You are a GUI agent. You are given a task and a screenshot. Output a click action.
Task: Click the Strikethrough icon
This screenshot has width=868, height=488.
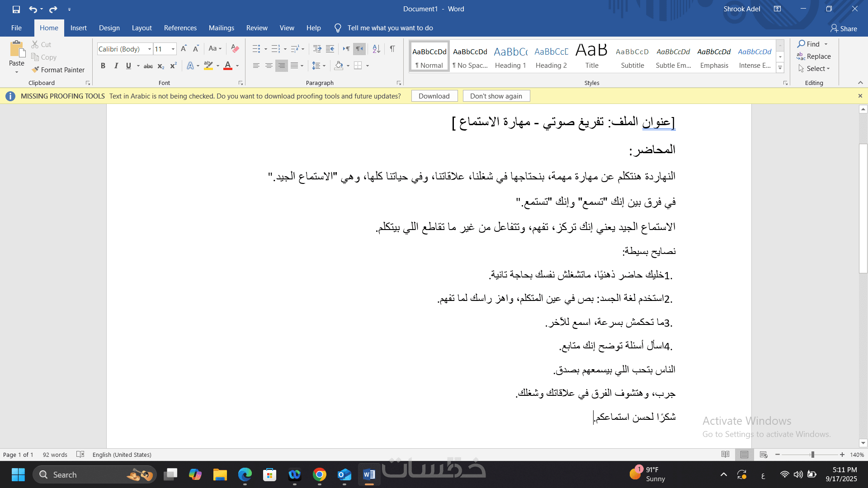click(x=148, y=66)
